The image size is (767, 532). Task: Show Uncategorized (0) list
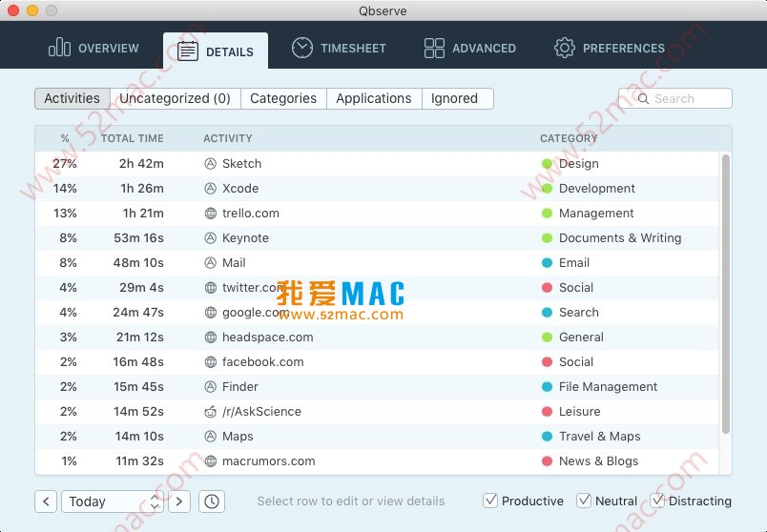[x=176, y=98]
